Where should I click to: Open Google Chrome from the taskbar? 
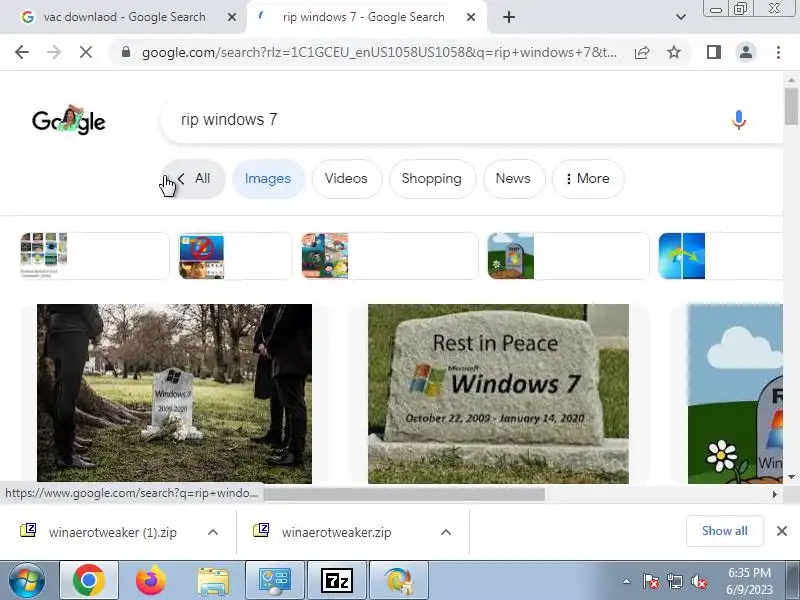[x=89, y=580]
